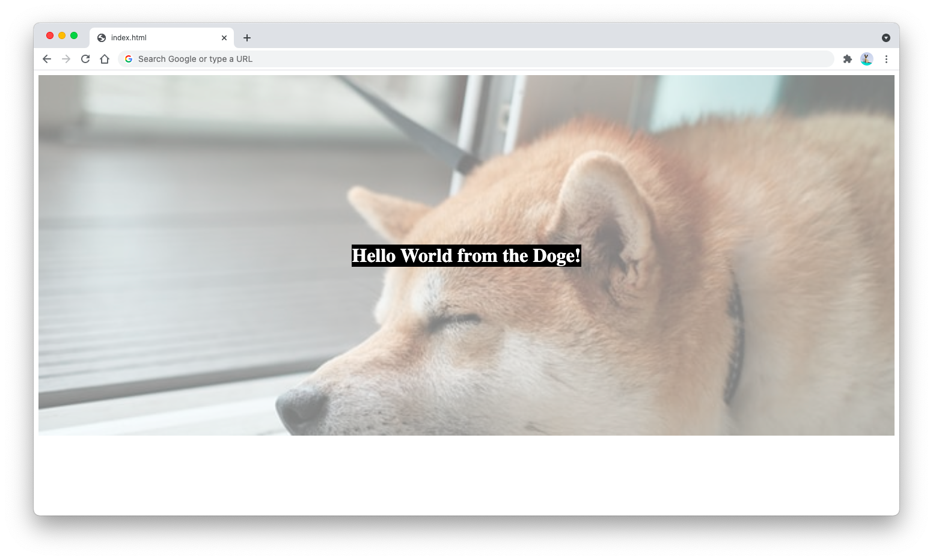Open the browser home page
This screenshot has height=560, width=933.
point(105,59)
